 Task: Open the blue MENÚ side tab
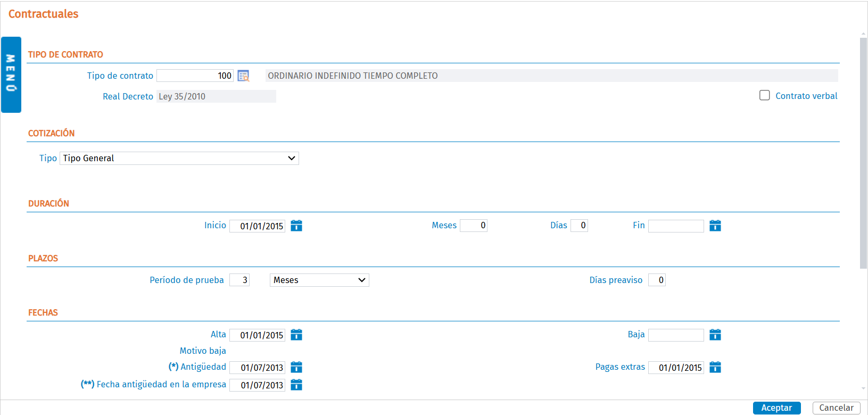coord(11,74)
